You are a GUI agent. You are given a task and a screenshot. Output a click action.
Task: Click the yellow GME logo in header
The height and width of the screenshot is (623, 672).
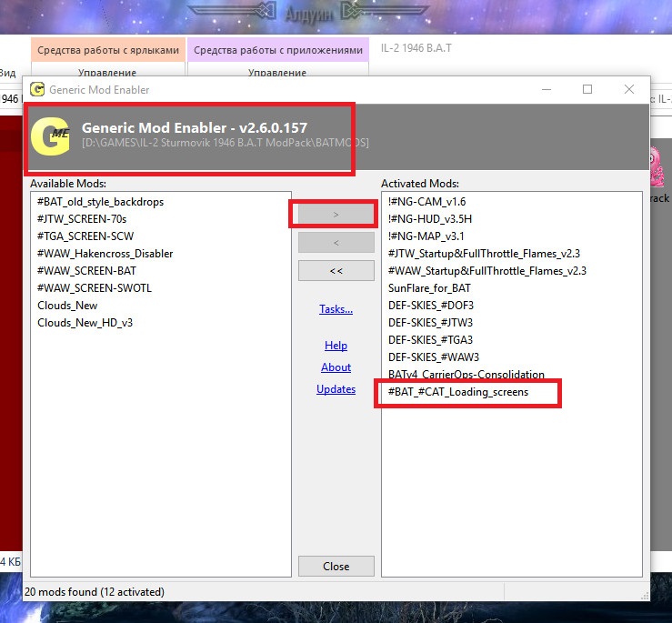50,136
